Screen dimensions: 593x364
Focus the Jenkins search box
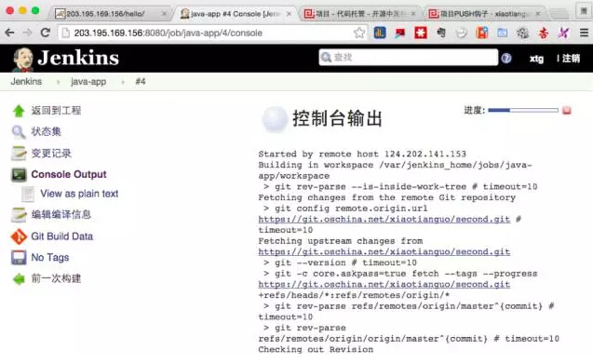pos(408,58)
